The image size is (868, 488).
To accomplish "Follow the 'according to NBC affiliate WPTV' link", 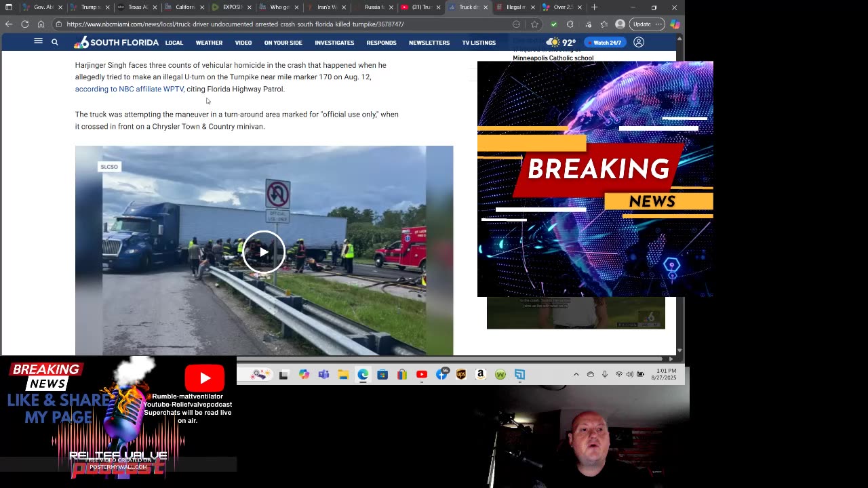I will 129,89.
